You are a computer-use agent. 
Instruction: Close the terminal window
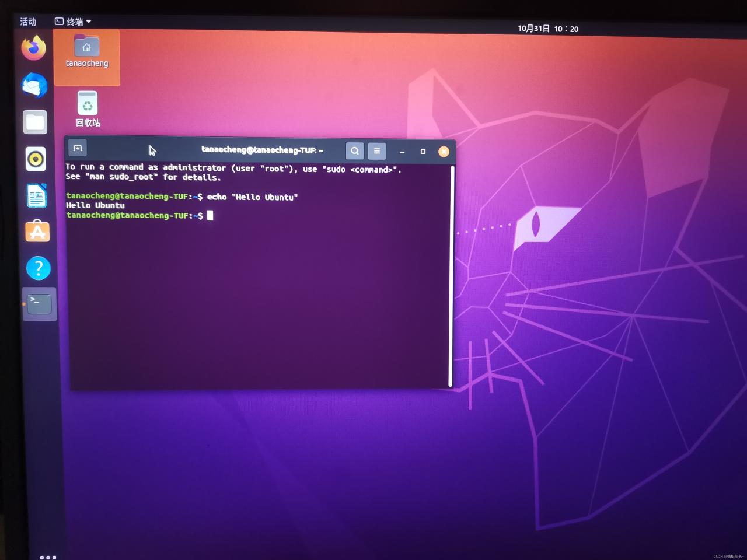[x=444, y=152]
